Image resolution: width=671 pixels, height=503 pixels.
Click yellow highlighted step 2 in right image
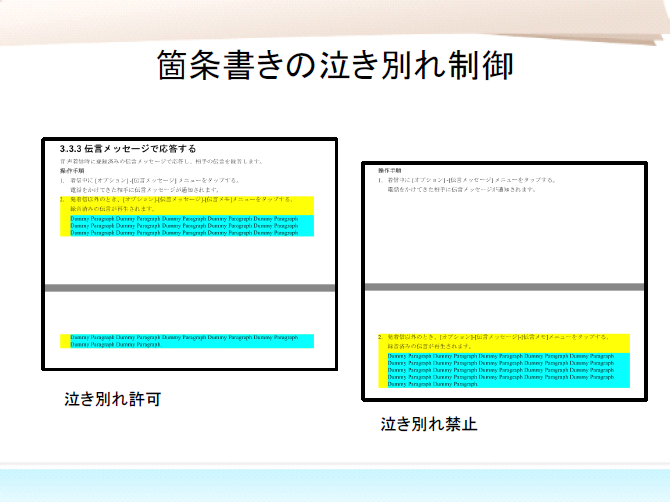505,341
